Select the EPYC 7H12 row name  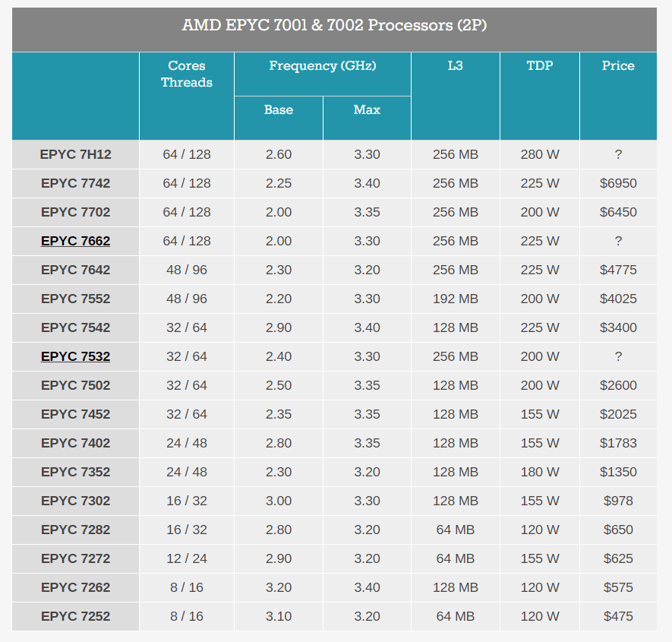(x=75, y=154)
